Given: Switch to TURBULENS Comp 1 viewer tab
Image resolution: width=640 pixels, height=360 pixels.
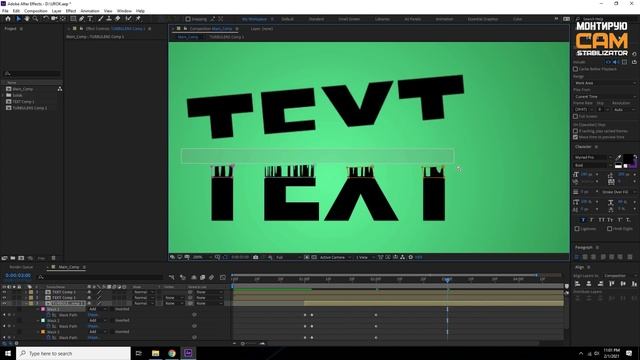Looking at the screenshot, I should click(x=227, y=37).
